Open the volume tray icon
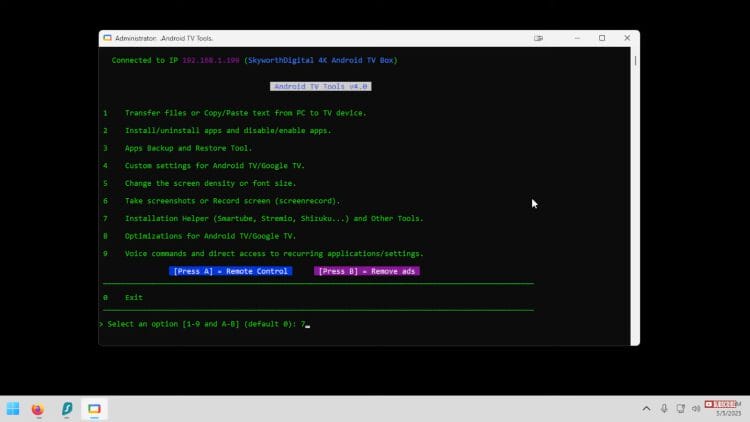Screen dimensions: 750x422 coord(696,409)
